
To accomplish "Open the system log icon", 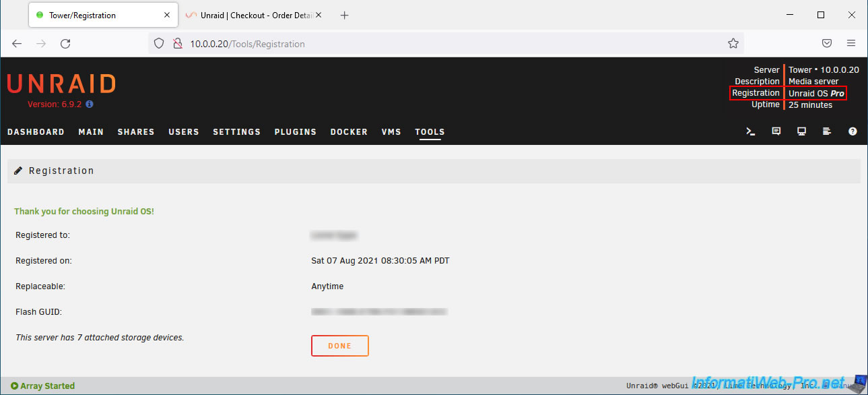I will pos(827,131).
